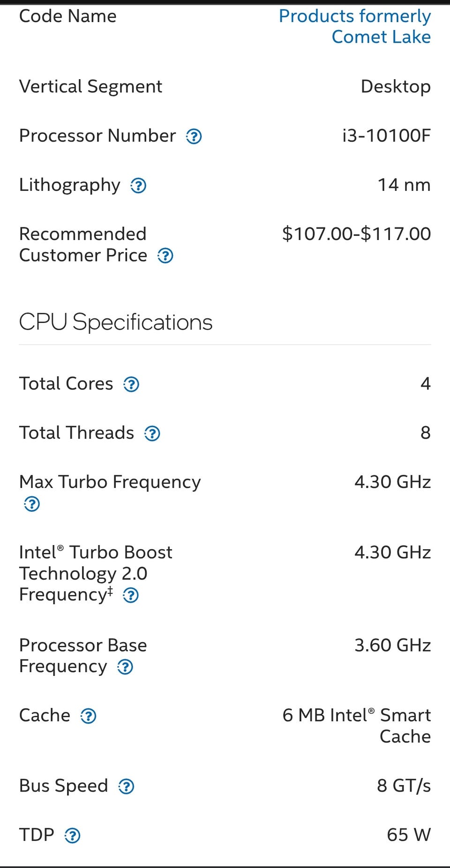The width and height of the screenshot is (450, 868).
Task: Show the Max Turbo Frequency help tooltip
Action: point(32,504)
